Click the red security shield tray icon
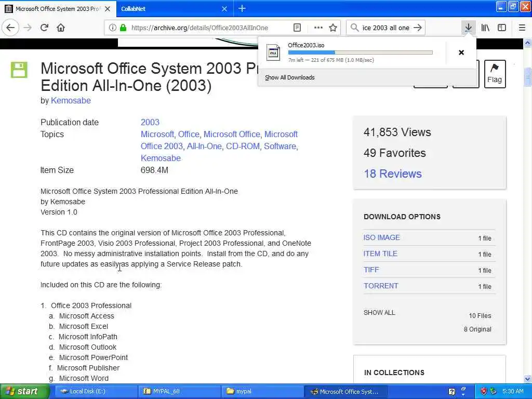The height and width of the screenshot is (399, 532). [484, 391]
